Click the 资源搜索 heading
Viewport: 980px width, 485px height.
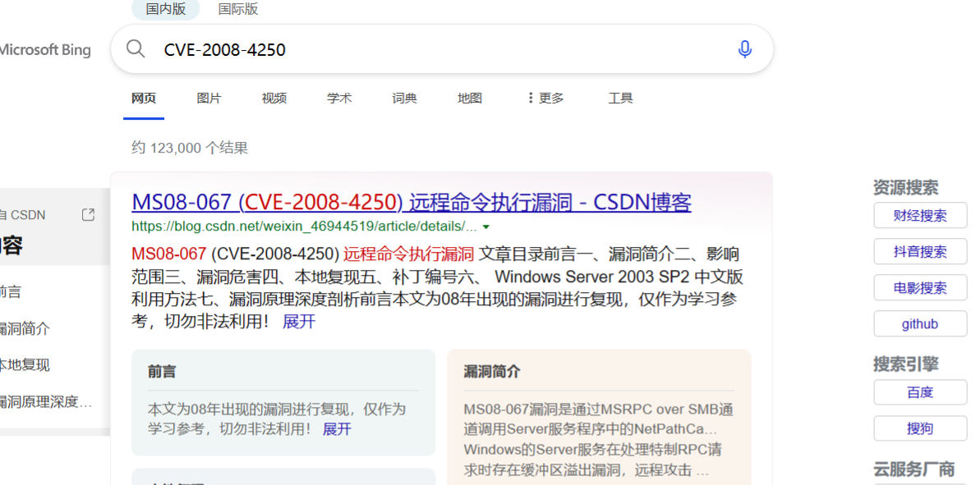click(905, 187)
